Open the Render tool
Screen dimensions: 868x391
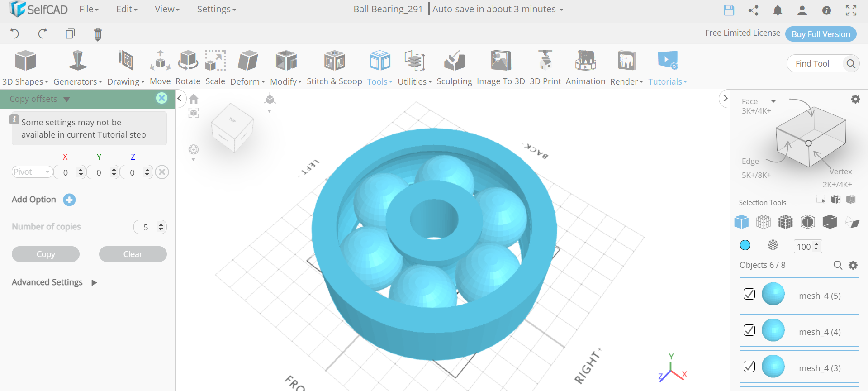(626, 68)
